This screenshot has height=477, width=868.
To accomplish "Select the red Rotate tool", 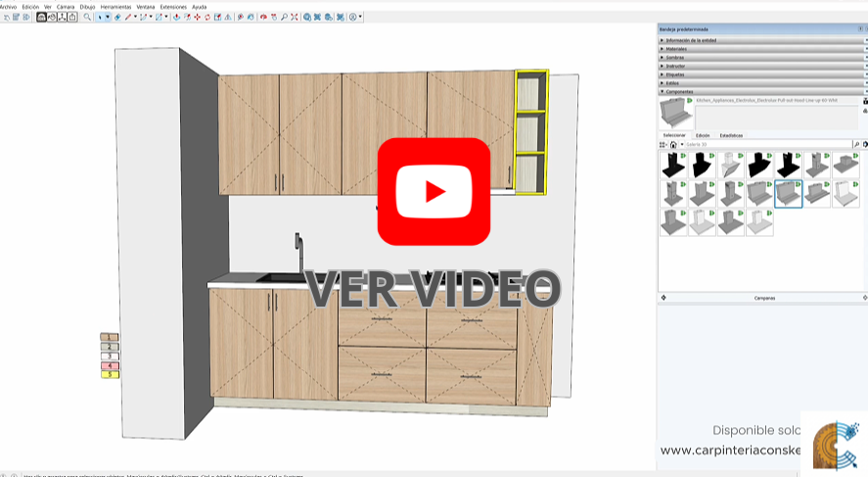I will pos(207,18).
